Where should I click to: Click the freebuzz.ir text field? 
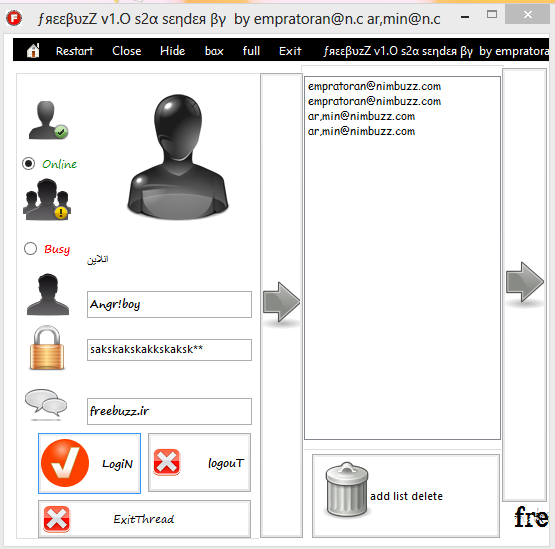coord(169,411)
